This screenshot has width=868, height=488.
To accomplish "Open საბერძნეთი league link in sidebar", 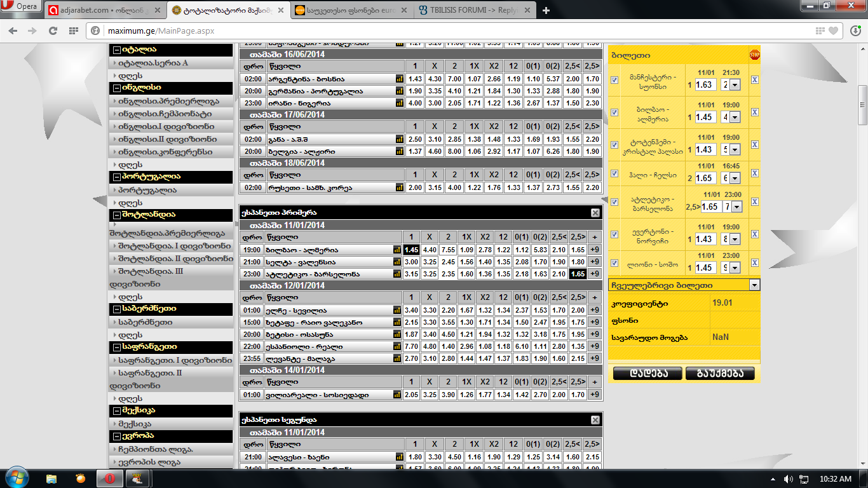I will [145, 322].
